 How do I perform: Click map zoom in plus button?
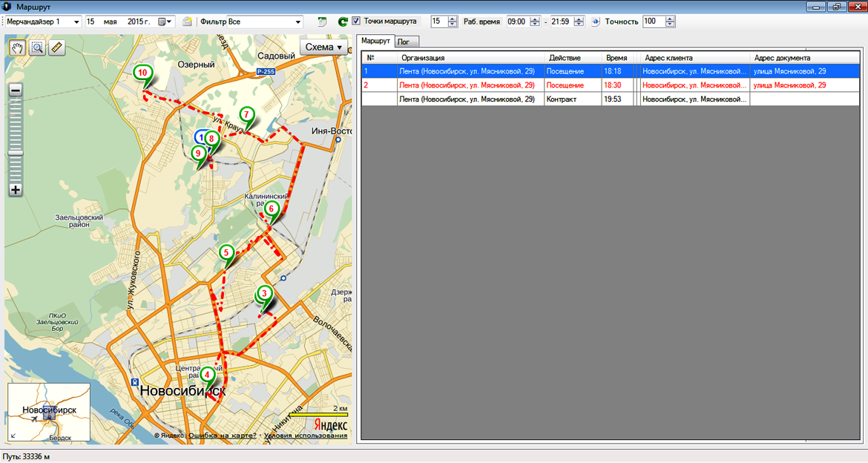coord(16,190)
